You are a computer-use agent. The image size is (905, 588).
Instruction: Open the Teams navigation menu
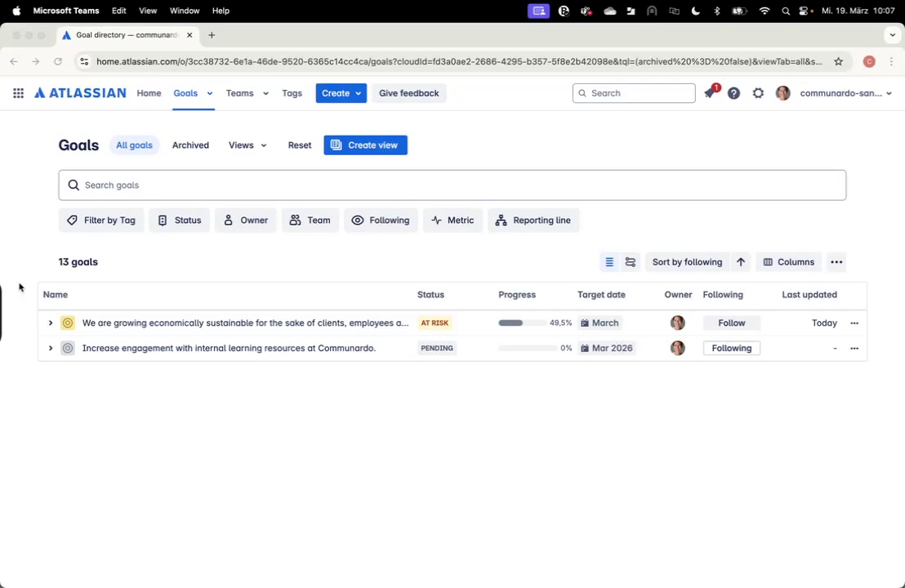pyautogui.click(x=247, y=93)
